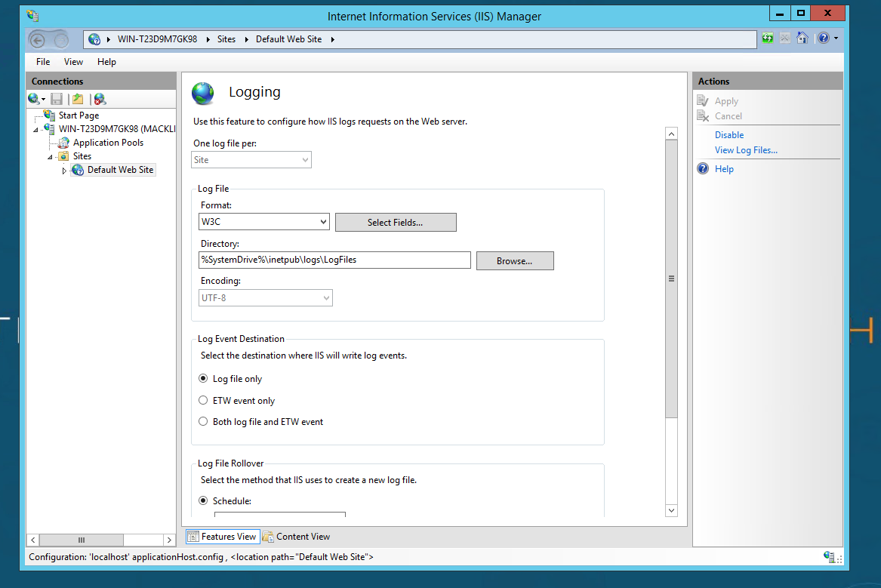Click the back navigation arrow button
Screen dimensions: 881x588
click(38, 40)
